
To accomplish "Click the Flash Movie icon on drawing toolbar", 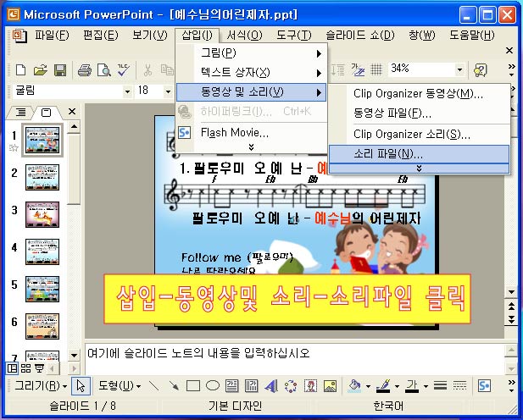I will [x=484, y=386].
